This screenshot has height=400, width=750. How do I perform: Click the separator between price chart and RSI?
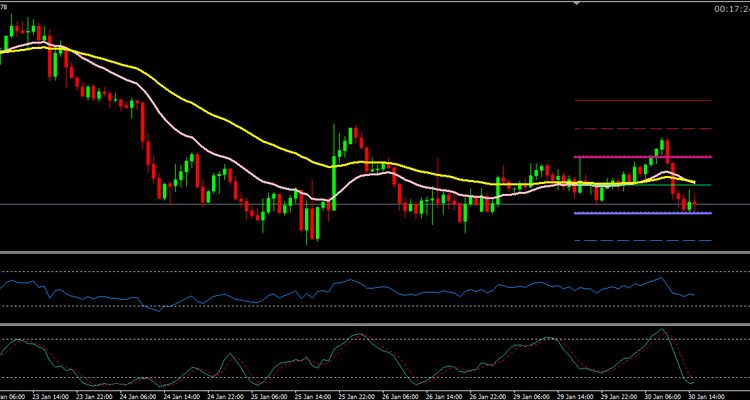tap(375, 254)
